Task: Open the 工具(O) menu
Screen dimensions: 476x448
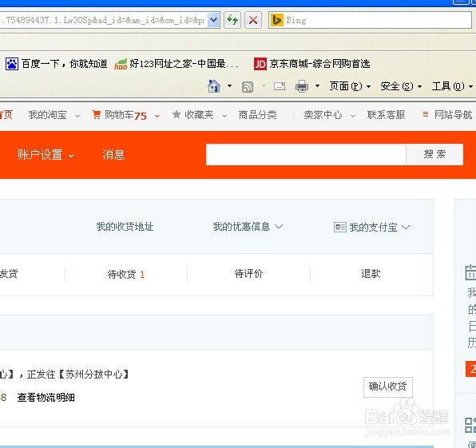Action: point(452,86)
